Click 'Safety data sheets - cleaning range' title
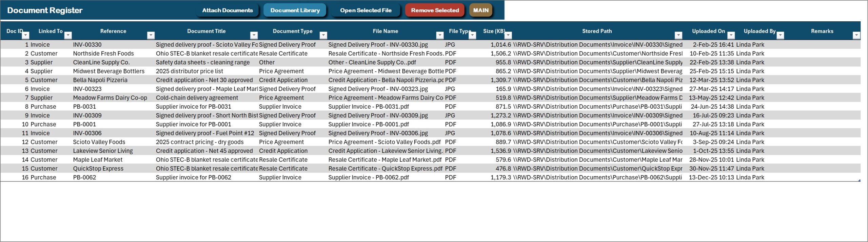The height and width of the screenshot is (242, 868). pyautogui.click(x=206, y=62)
